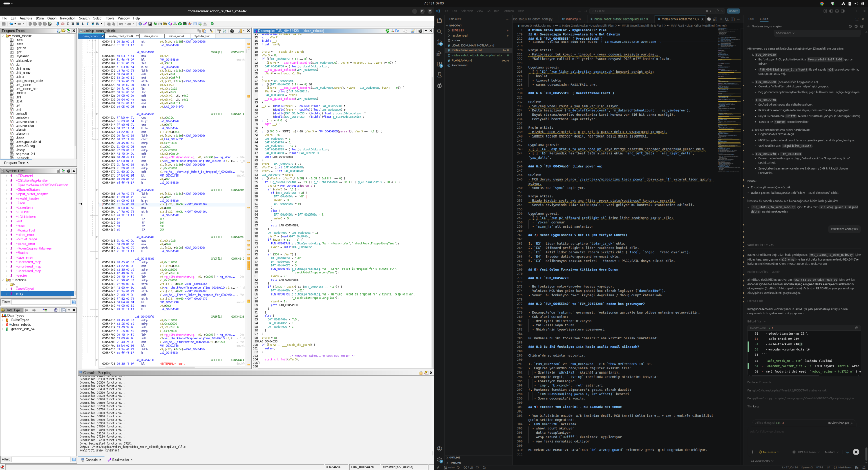Collapse the clean_robotic program tree node
This screenshot has height=470, width=868.
3,36
